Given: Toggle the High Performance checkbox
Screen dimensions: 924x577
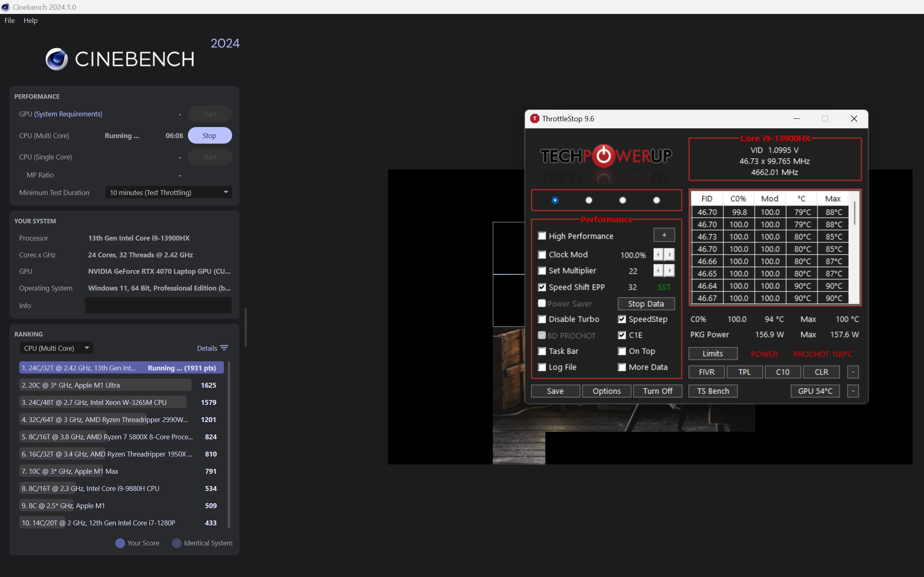Looking at the screenshot, I should (x=542, y=236).
